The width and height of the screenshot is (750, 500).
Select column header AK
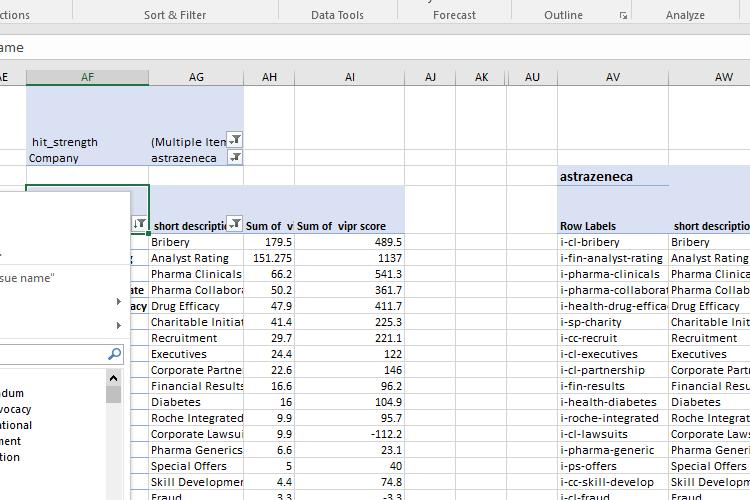point(481,77)
